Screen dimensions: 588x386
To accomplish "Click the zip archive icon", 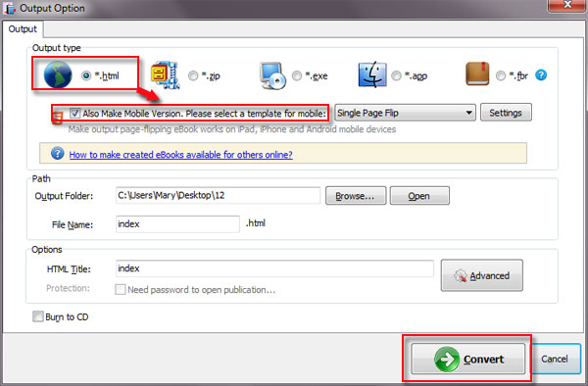I will 165,75.
